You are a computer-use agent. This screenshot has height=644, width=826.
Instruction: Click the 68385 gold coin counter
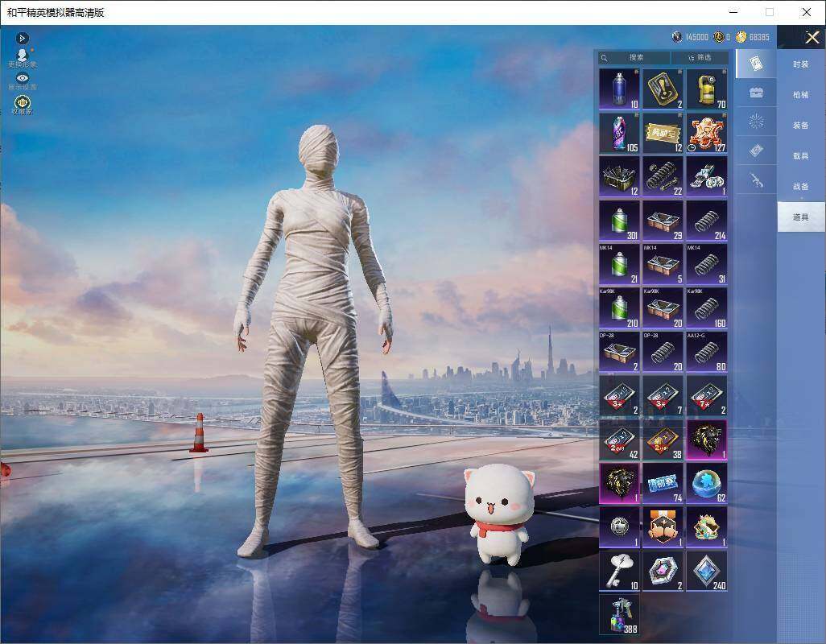753,37
